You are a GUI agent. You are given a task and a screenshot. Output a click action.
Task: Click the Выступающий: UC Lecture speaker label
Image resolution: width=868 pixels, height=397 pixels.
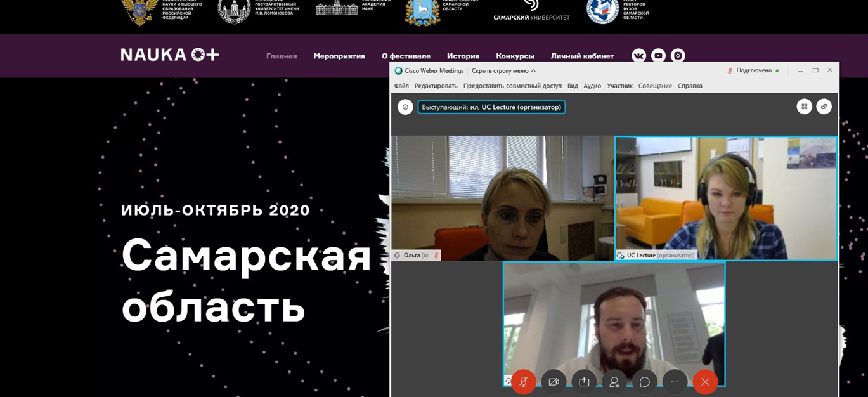(491, 107)
